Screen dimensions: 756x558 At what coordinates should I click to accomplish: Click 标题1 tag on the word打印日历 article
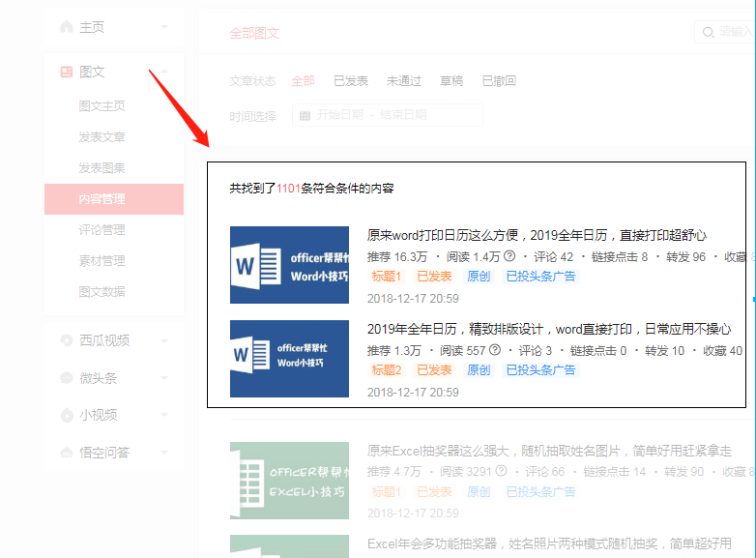386,277
